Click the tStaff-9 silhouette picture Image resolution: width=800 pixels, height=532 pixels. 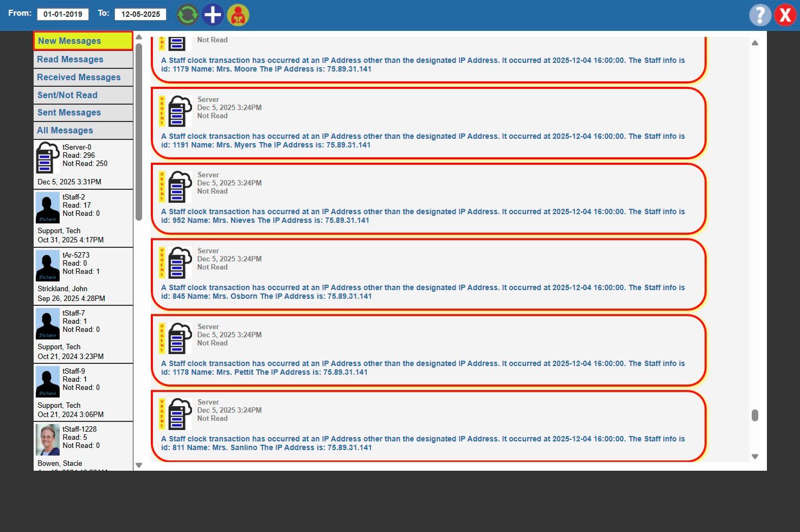click(x=48, y=382)
